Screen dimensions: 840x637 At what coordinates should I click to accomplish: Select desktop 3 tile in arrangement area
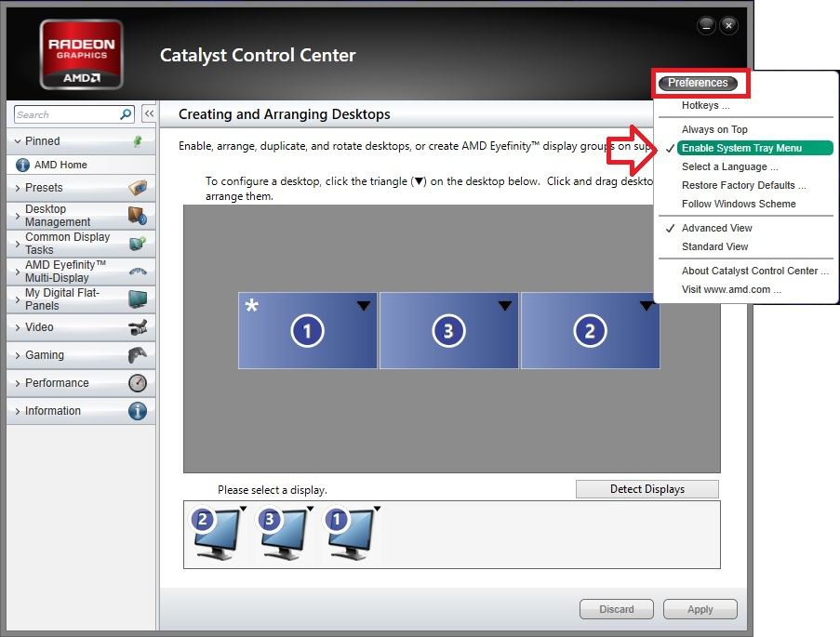click(449, 330)
